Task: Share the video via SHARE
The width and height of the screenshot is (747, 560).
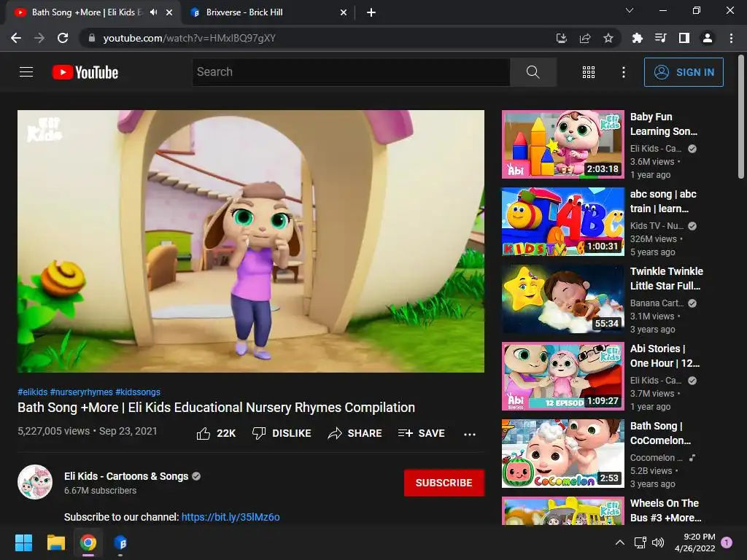Action: pyautogui.click(x=355, y=433)
